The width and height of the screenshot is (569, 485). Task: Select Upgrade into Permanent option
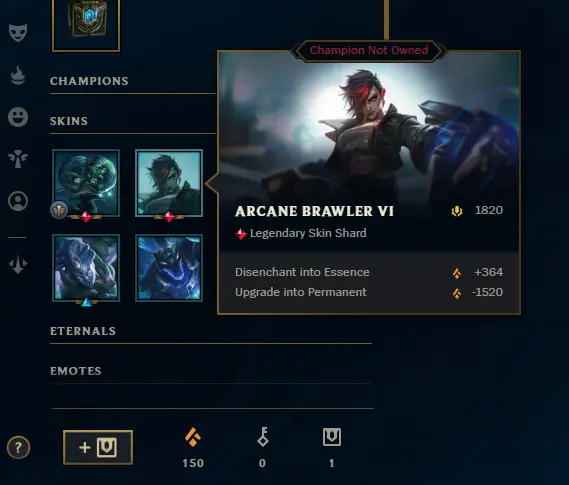(x=369, y=292)
